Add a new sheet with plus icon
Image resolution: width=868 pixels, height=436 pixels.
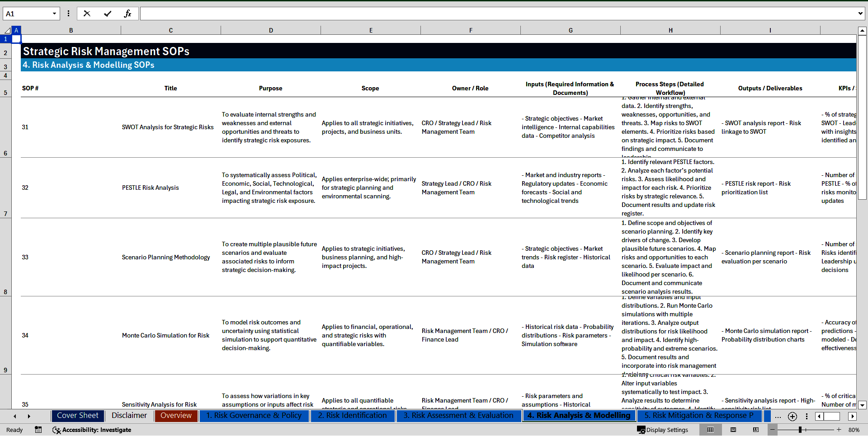pyautogui.click(x=792, y=416)
